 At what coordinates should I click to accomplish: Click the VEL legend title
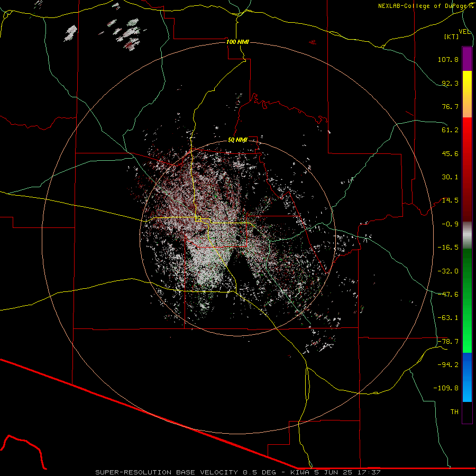(465, 32)
